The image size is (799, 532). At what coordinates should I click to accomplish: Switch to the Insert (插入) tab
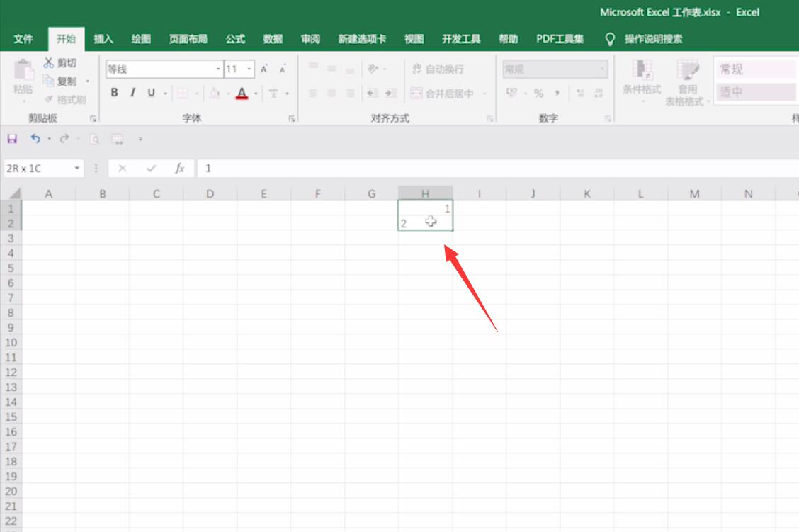click(103, 39)
